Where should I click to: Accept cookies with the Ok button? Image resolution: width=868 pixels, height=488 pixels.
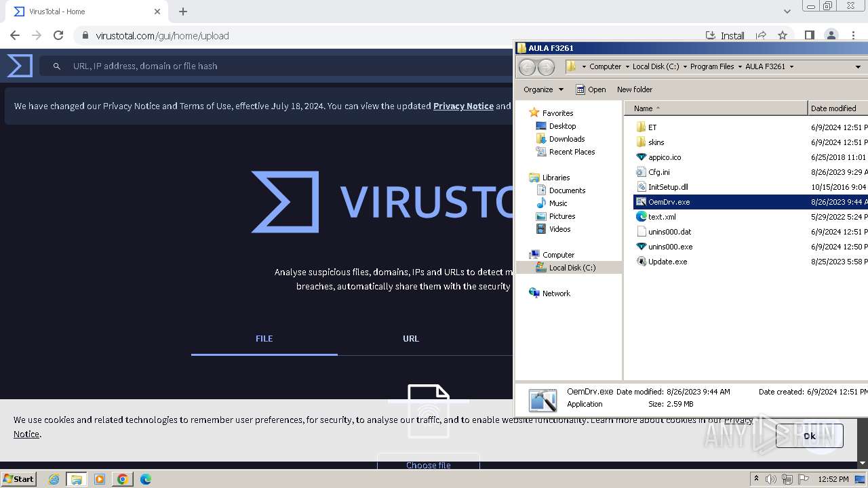[810, 436]
